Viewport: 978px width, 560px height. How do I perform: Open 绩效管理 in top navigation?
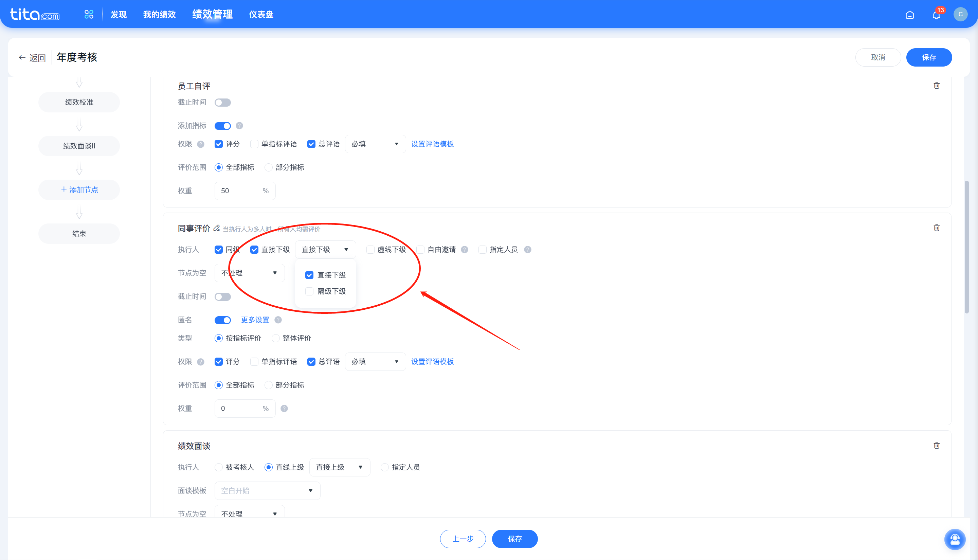(x=212, y=15)
